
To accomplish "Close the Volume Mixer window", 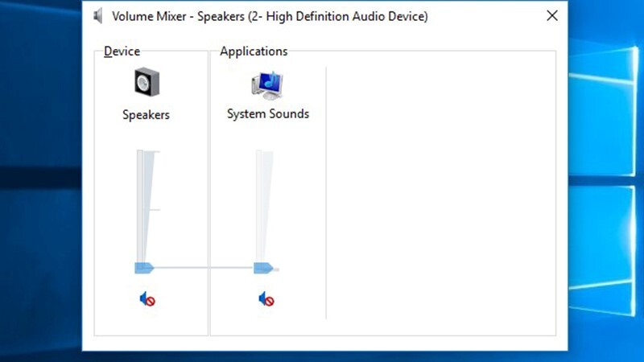I will [552, 15].
